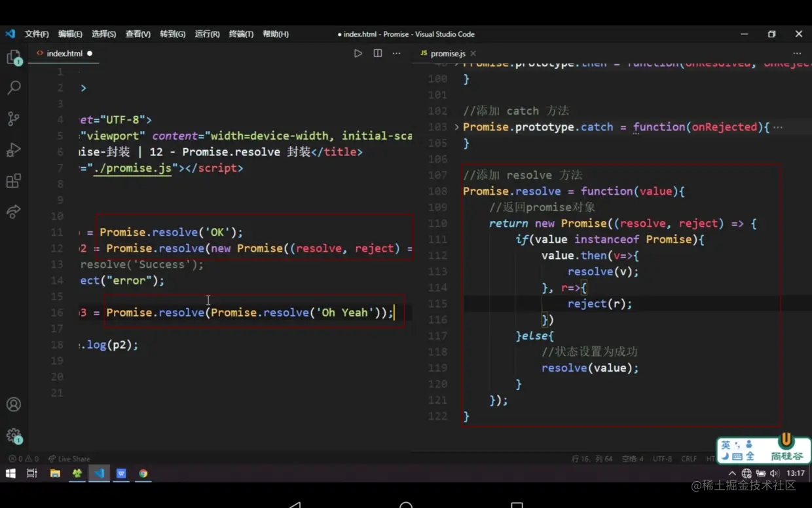
Task: Open the Extensions view
Action: 14,181
